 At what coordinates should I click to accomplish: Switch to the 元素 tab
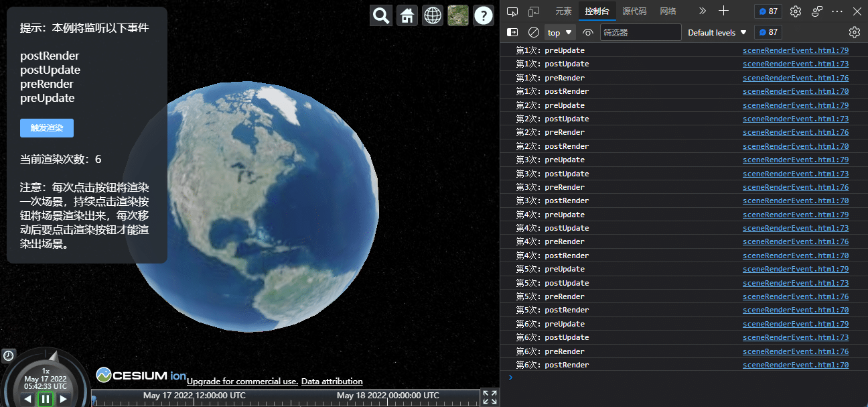tap(563, 11)
